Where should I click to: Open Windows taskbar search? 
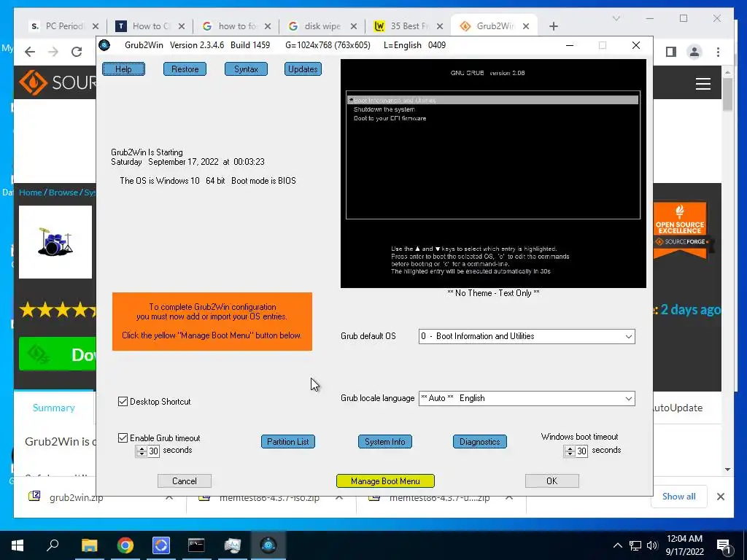tap(53, 545)
